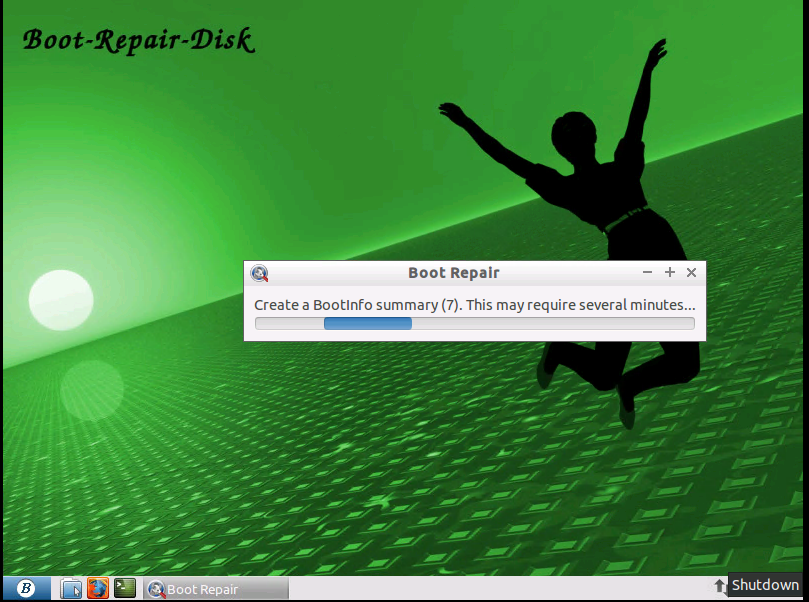Open the file manager from the taskbar
Image resolution: width=809 pixels, height=602 pixels.
pyautogui.click(x=71, y=588)
